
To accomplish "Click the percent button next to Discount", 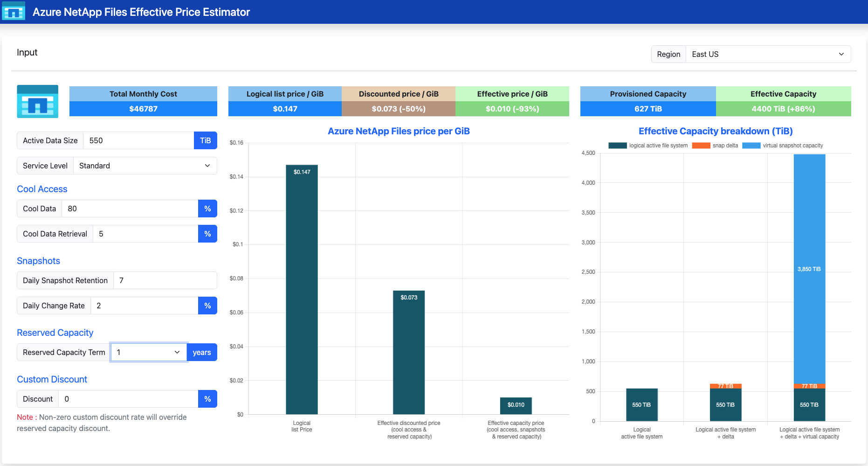I will click(207, 399).
